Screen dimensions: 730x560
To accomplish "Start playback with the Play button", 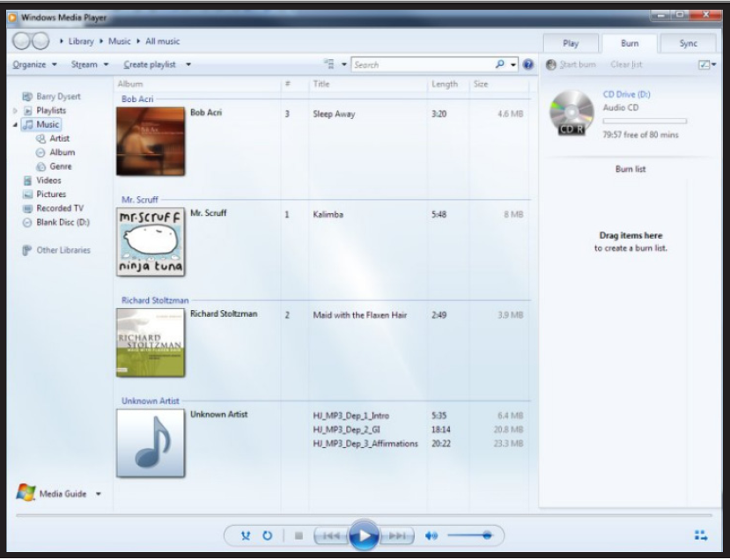I will 364,535.
